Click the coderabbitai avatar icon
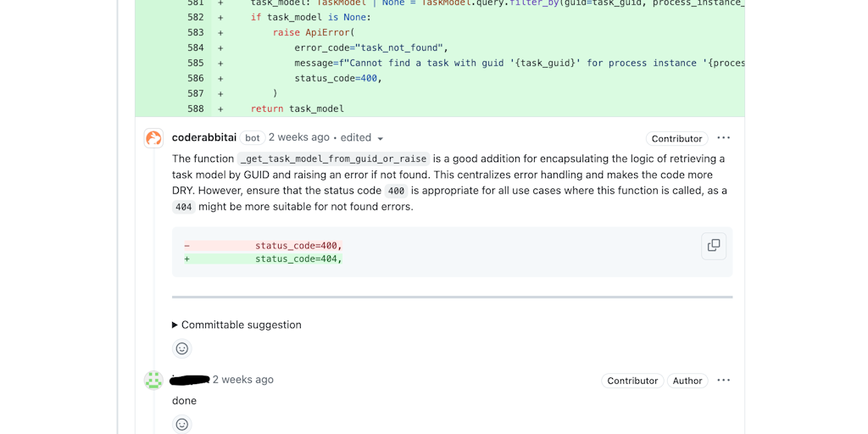Image resolution: width=868 pixels, height=434 pixels. [153, 138]
